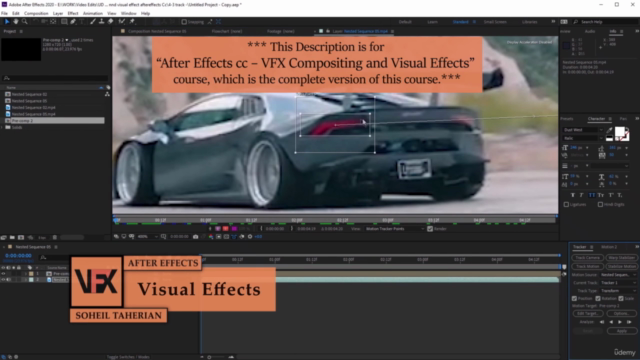
Task: Switch to the Audio panel tab
Action: point(590,31)
